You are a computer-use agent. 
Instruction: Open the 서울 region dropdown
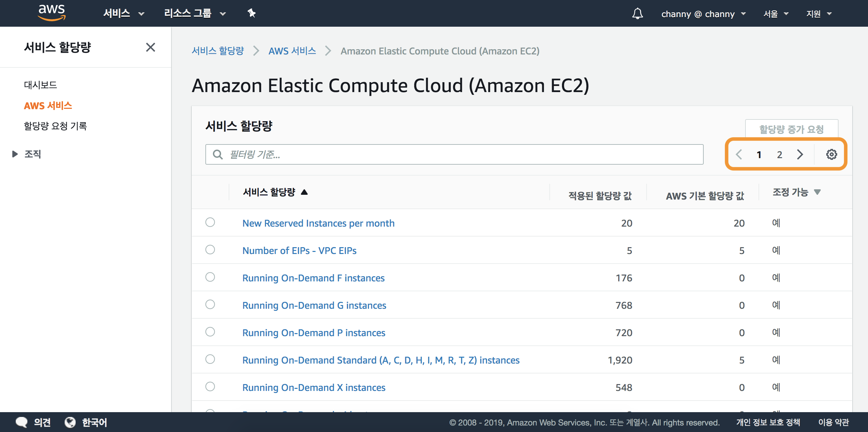point(776,14)
